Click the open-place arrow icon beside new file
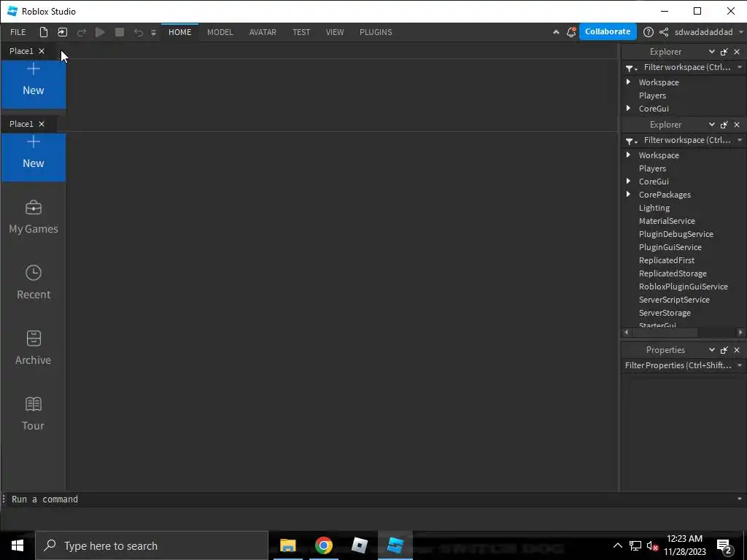The image size is (747, 560). (x=63, y=32)
